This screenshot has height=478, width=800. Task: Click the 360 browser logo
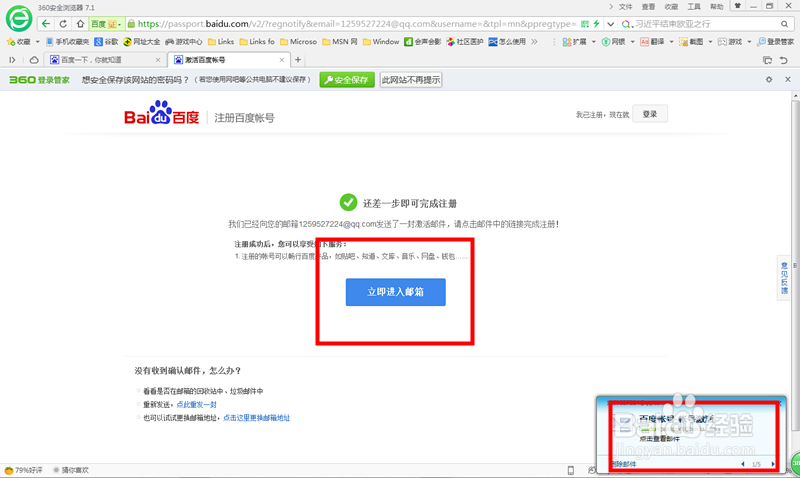pos(19,19)
